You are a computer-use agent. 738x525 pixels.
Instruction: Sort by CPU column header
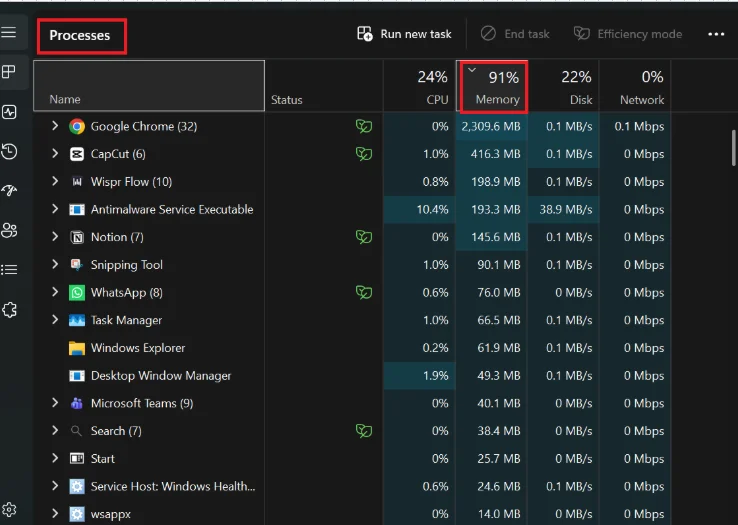419,87
